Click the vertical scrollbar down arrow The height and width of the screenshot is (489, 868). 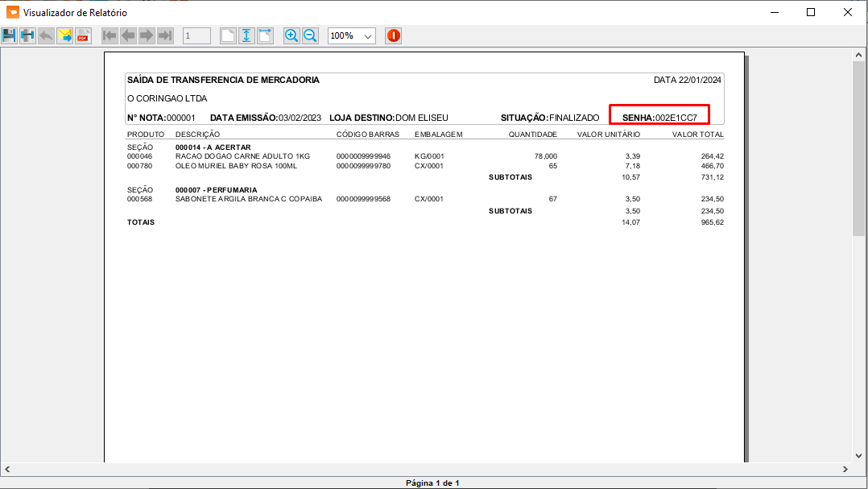coord(858,456)
